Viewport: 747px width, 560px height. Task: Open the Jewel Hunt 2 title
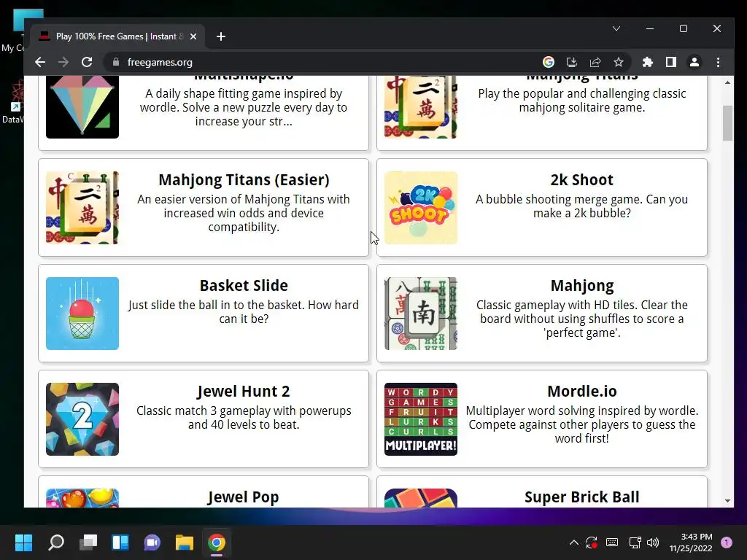click(x=244, y=392)
